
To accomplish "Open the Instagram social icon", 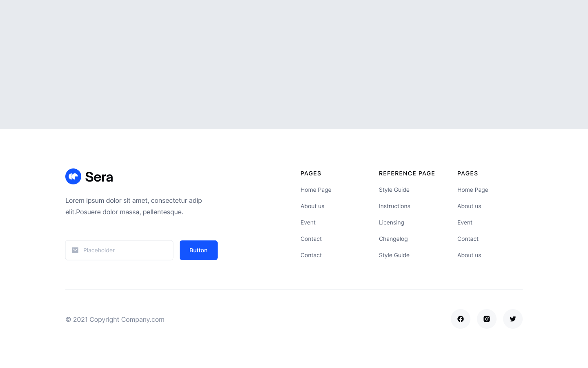I will point(487,319).
